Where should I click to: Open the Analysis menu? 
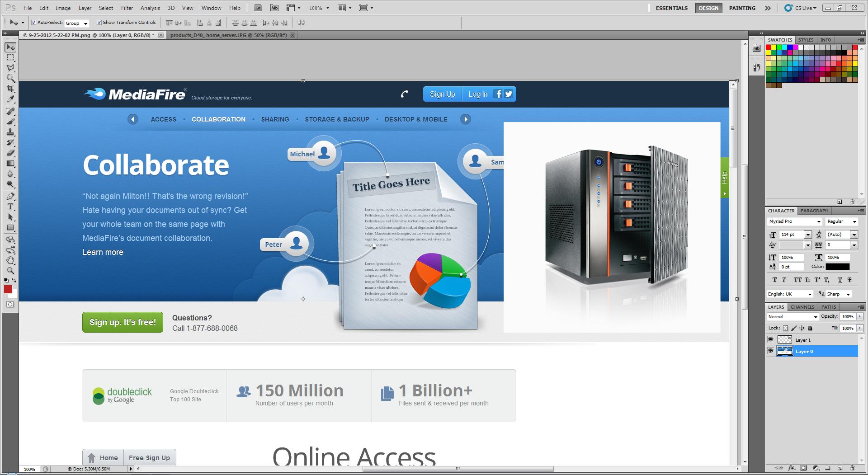[x=150, y=8]
